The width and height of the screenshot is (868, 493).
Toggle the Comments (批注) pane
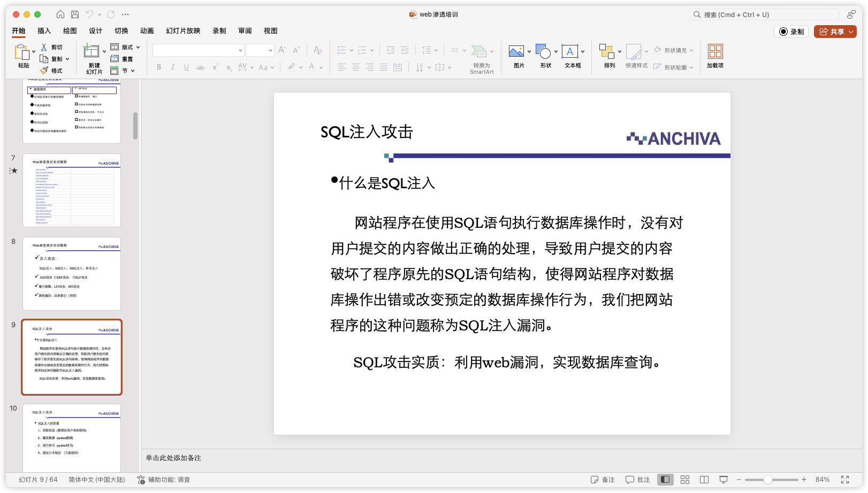(x=638, y=480)
